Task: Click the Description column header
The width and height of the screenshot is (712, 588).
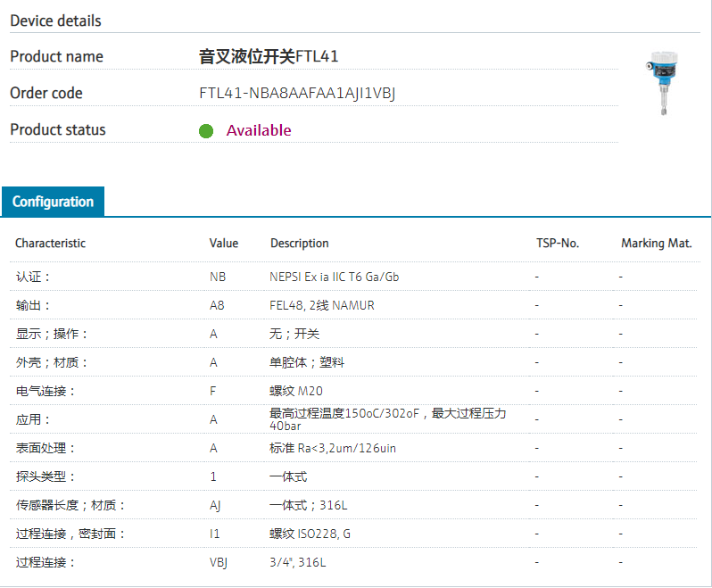Action: pyautogui.click(x=300, y=244)
